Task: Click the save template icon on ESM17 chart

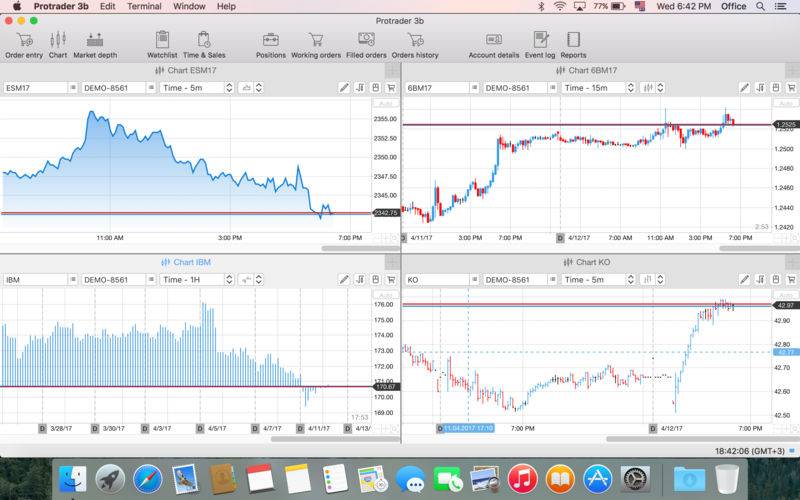Action: click(x=376, y=88)
